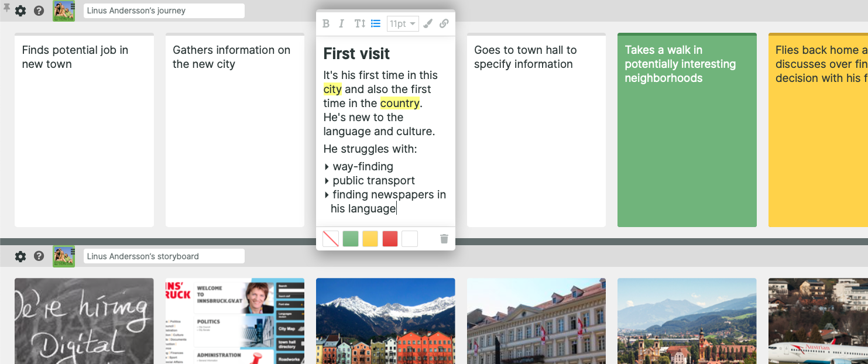Click the highlighted word "city"
Image resolution: width=868 pixels, height=364 pixels.
coord(332,90)
